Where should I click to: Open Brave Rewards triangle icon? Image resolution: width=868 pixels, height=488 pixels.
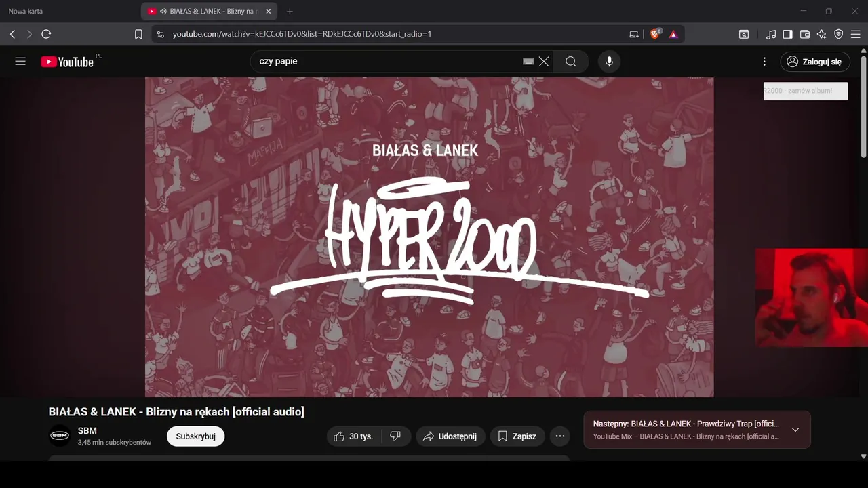tap(673, 34)
